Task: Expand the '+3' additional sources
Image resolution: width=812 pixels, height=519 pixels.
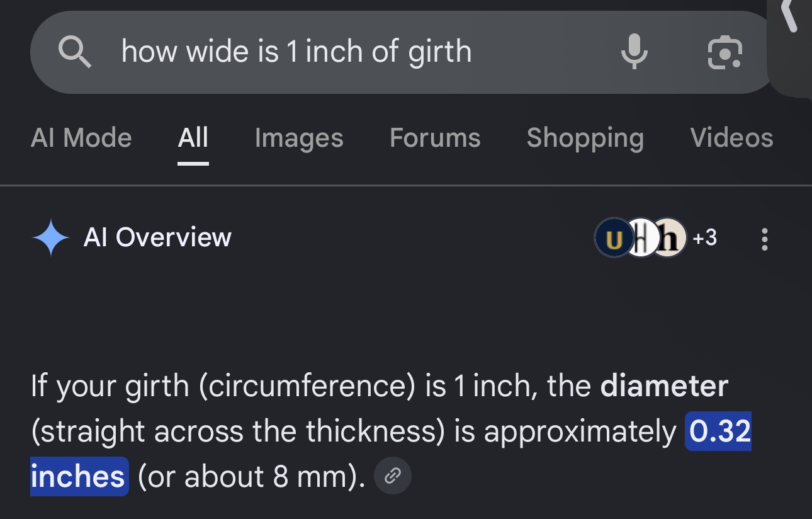Action: [x=704, y=237]
